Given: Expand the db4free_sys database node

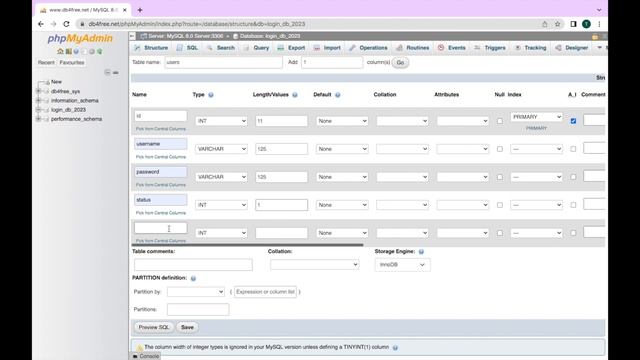Looking at the screenshot, I should [38, 91].
